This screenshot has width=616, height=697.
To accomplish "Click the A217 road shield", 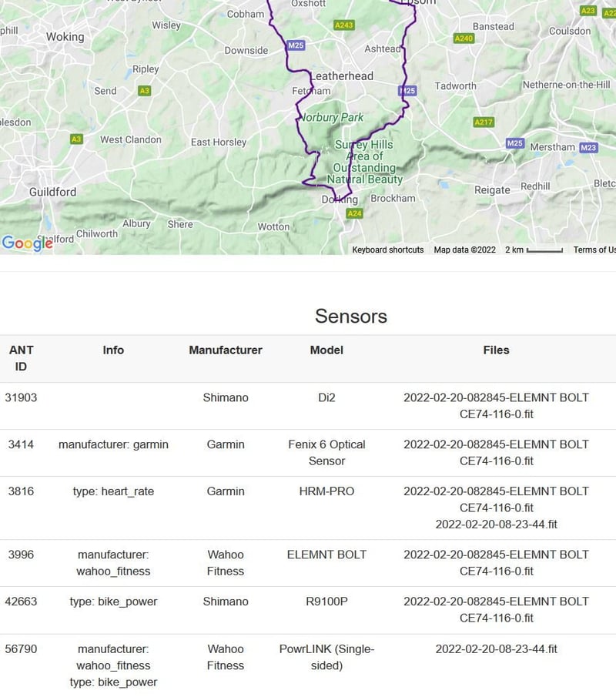I will coord(484,122).
